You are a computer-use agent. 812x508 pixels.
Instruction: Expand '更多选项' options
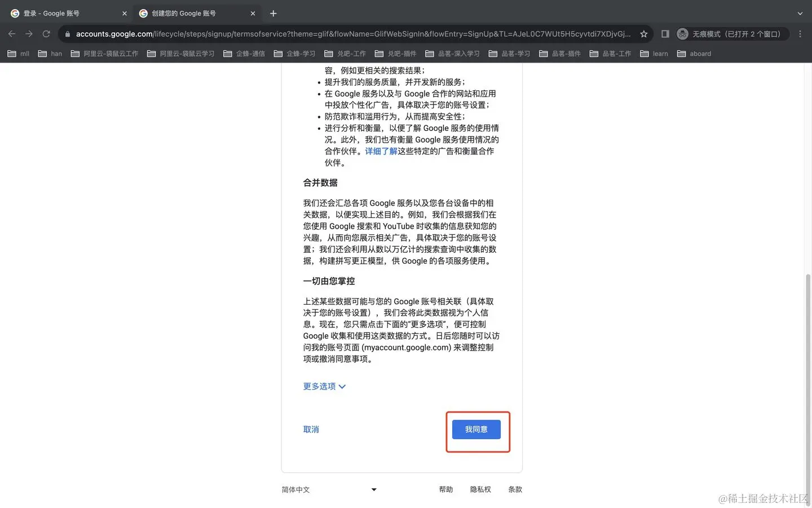pyautogui.click(x=324, y=386)
